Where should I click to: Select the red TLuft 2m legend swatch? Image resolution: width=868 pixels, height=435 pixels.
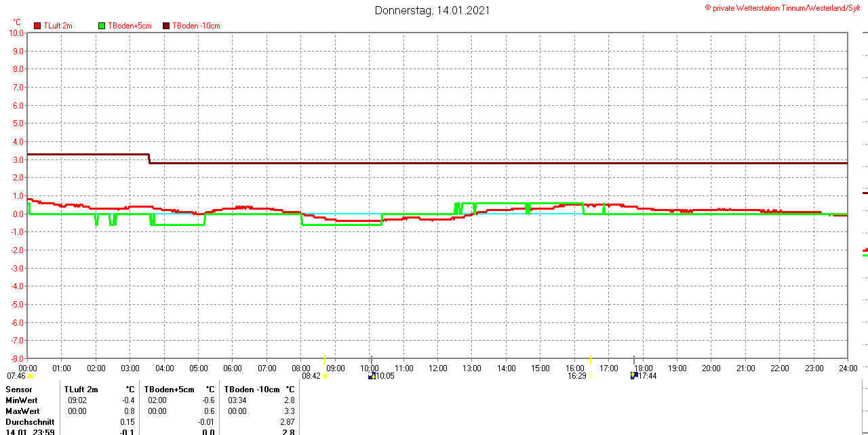point(37,26)
